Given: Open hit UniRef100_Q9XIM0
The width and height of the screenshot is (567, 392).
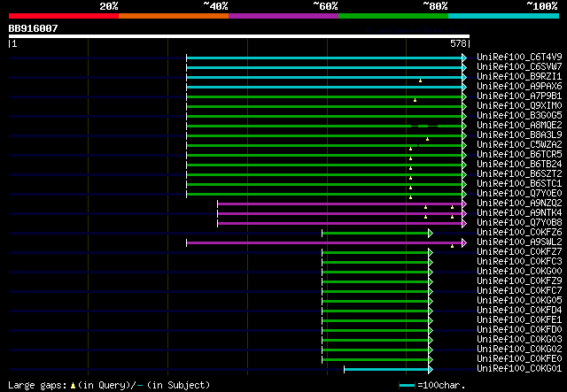Looking at the screenshot, I should click(x=519, y=106).
